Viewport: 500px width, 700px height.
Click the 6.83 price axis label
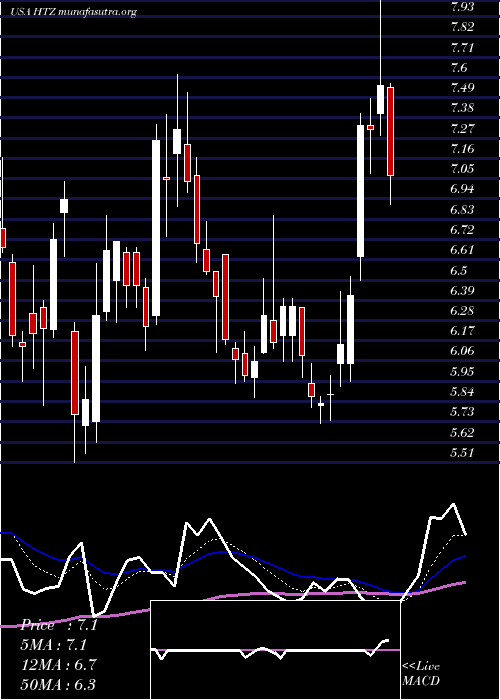coord(462,209)
